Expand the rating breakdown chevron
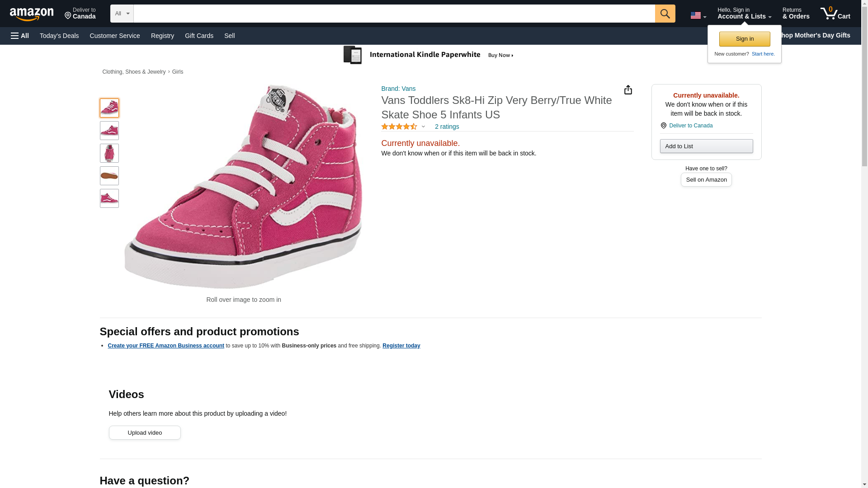 (423, 127)
